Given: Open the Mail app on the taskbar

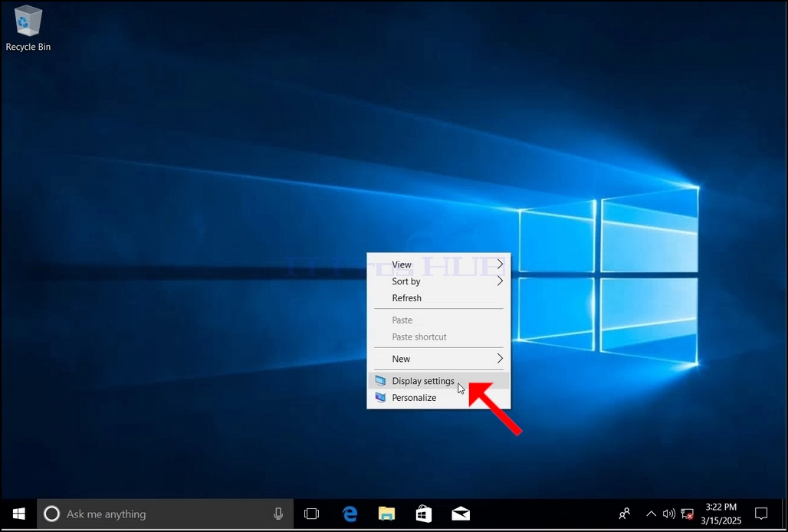Looking at the screenshot, I should pyautogui.click(x=461, y=514).
